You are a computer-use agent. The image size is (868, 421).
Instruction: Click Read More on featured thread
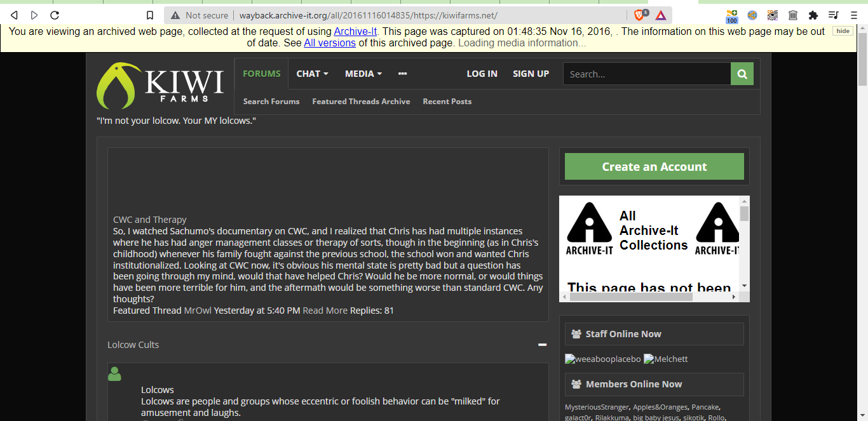tap(325, 311)
